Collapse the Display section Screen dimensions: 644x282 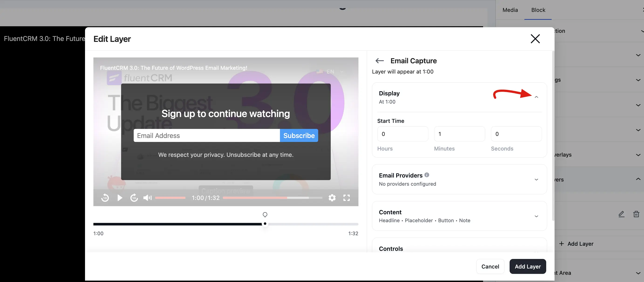pyautogui.click(x=536, y=97)
